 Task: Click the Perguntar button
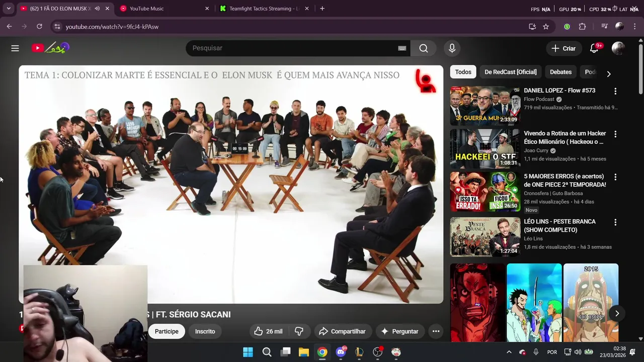400,331
